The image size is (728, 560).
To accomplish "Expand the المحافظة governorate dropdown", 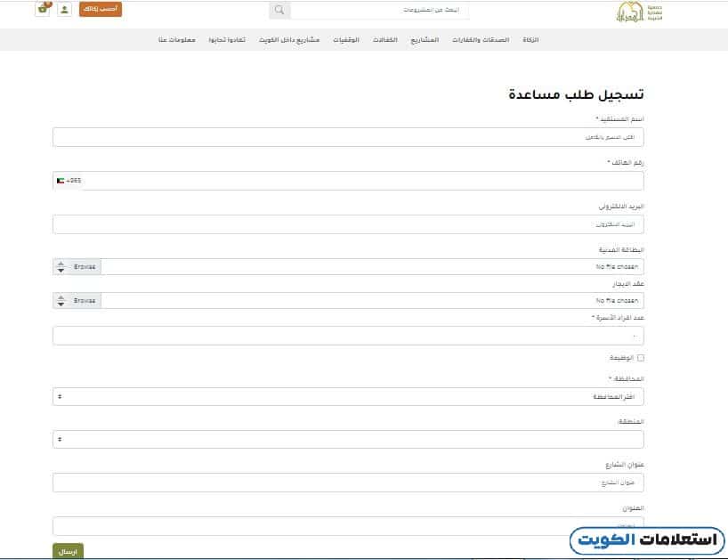I will tap(348, 396).
